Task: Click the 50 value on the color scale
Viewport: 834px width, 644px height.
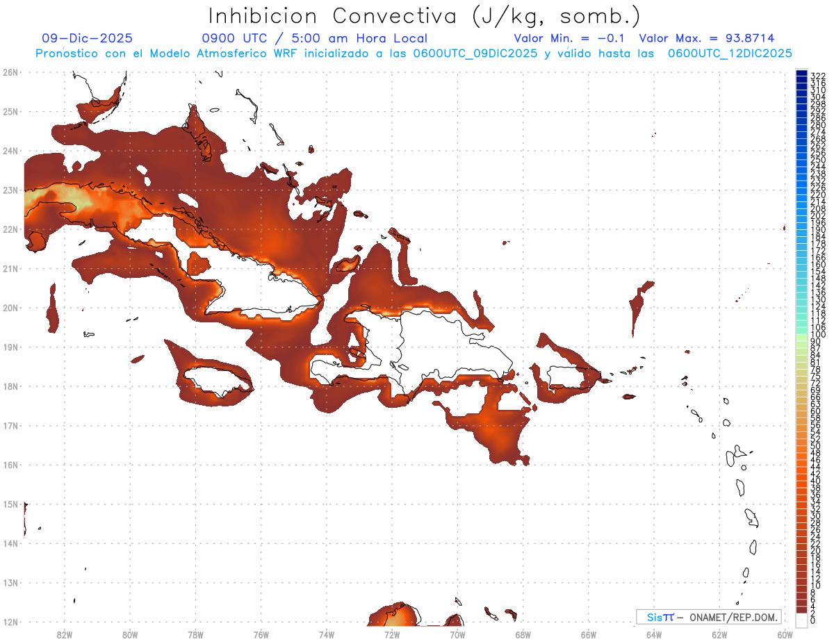Action: (x=816, y=446)
